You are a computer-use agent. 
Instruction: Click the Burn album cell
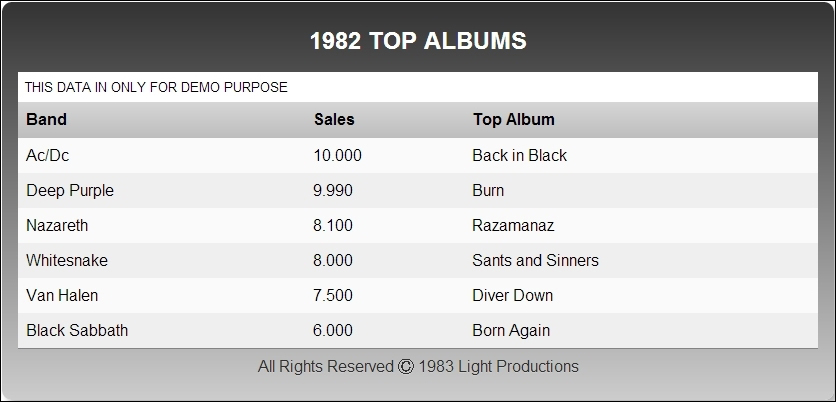tap(488, 191)
